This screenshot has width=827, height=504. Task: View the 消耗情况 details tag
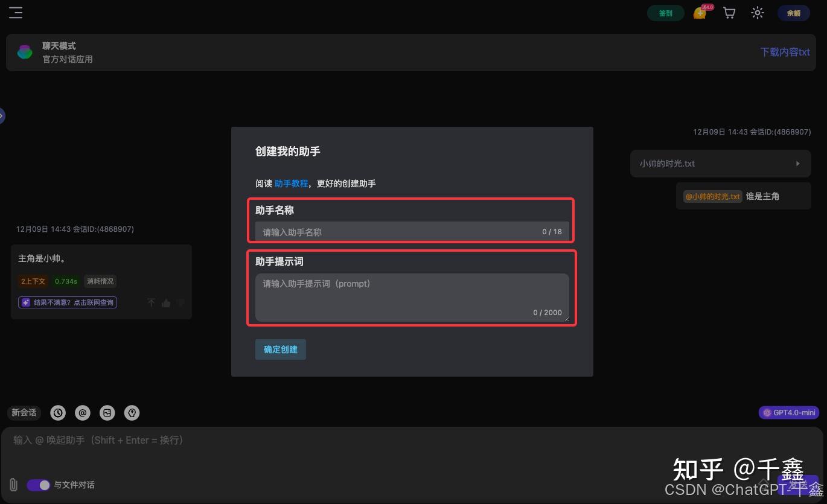click(100, 281)
